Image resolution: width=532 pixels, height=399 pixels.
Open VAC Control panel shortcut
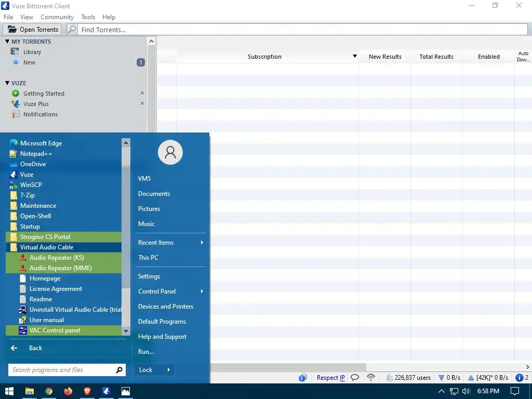pyautogui.click(x=63, y=330)
